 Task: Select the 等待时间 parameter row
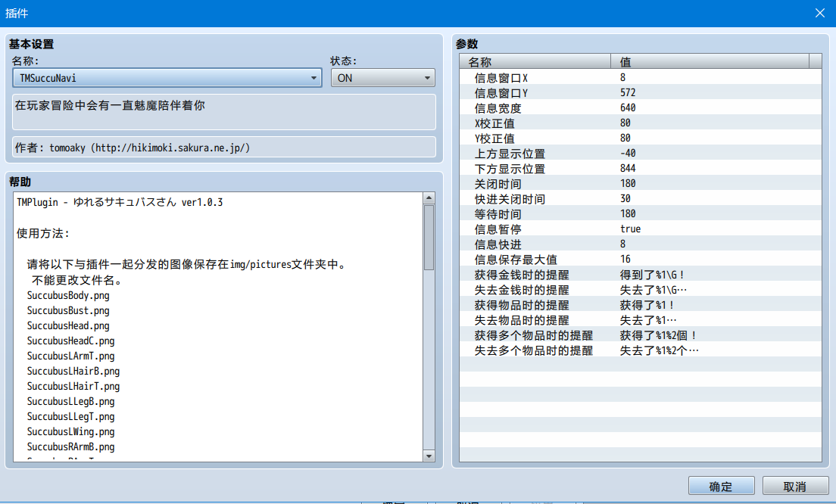641,214
